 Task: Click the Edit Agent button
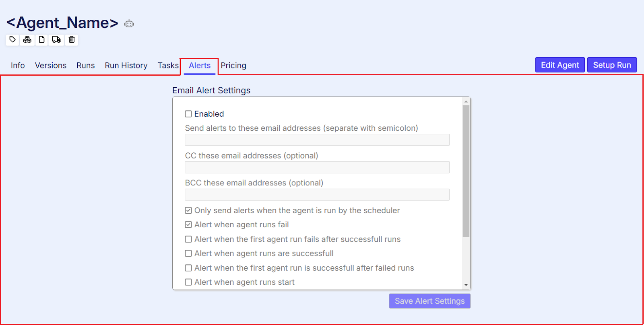[x=560, y=65]
